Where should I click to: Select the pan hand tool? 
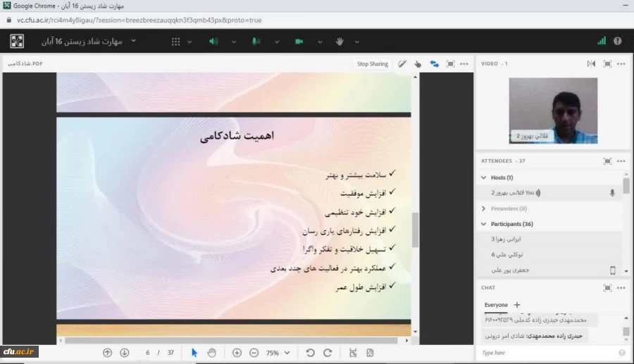pyautogui.click(x=211, y=353)
